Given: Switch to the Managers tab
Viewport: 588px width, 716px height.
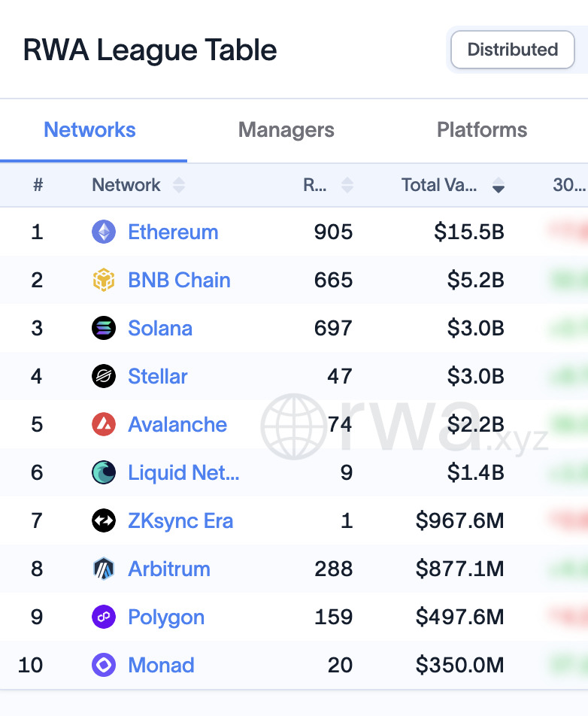Looking at the screenshot, I should pyautogui.click(x=286, y=129).
